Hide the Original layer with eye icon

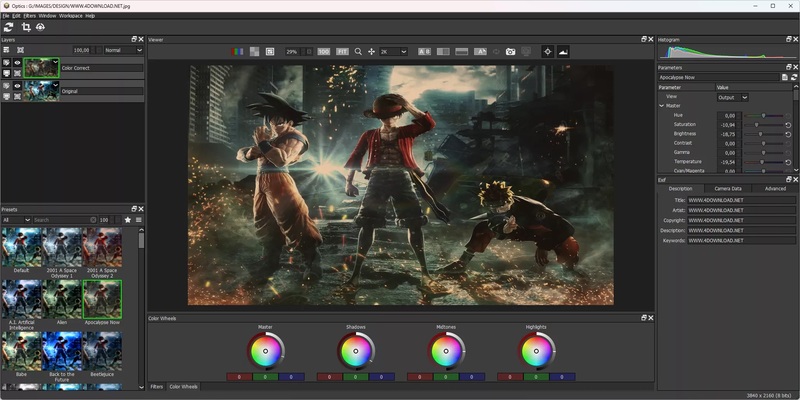[x=17, y=86]
